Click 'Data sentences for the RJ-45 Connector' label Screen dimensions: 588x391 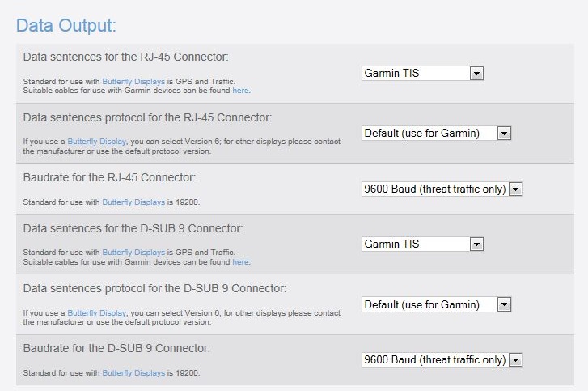coord(125,57)
